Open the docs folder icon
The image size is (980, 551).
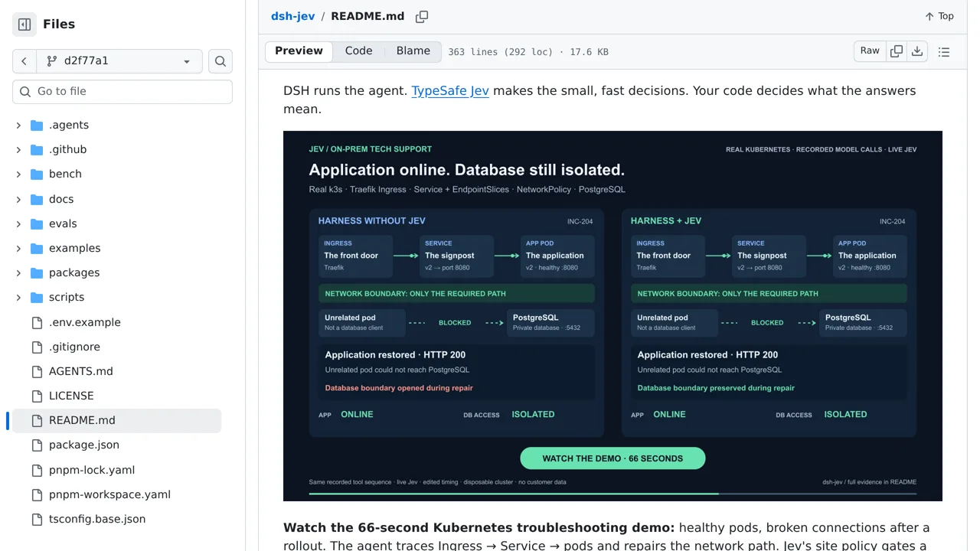pyautogui.click(x=37, y=199)
